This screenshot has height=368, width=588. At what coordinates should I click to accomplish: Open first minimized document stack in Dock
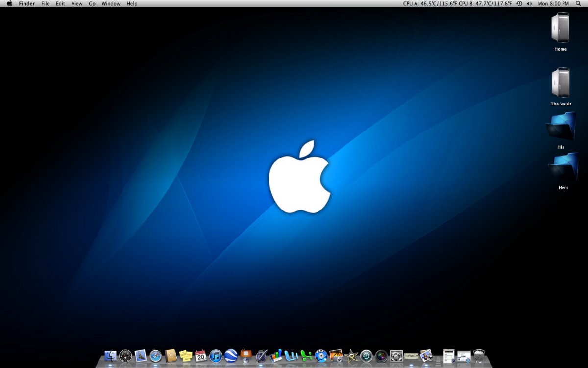449,356
